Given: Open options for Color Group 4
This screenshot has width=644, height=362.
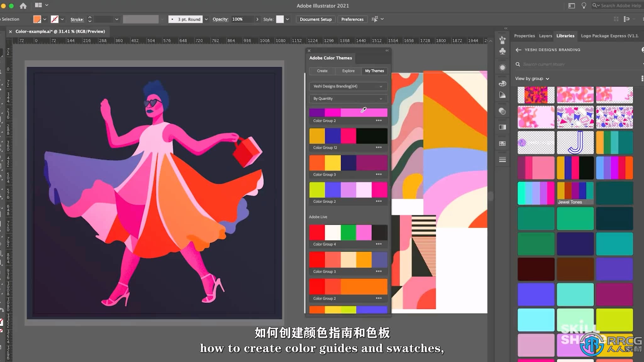Looking at the screenshot, I should (x=379, y=244).
